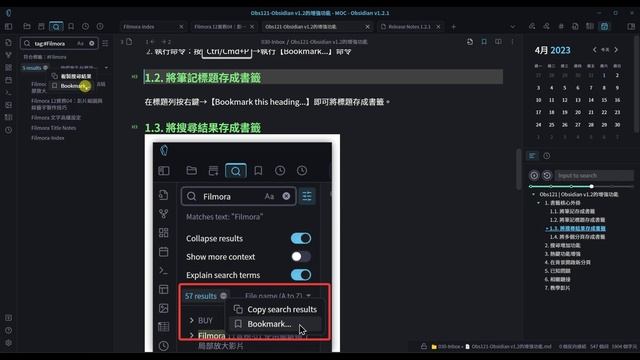Image resolution: width=640 pixels, height=360 pixels.
Task: Click the '1.2. 將筆記標題存成書籤' heading in the note
Action: [203, 78]
